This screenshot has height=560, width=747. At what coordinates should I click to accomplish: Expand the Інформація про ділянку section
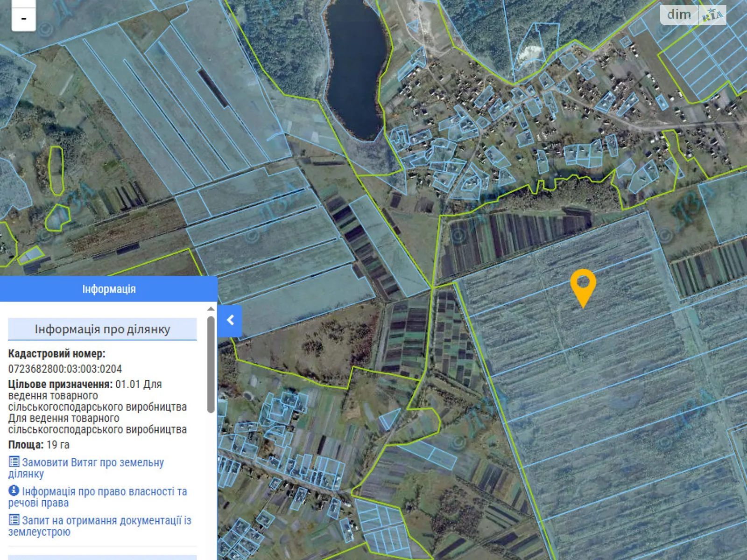click(x=102, y=329)
